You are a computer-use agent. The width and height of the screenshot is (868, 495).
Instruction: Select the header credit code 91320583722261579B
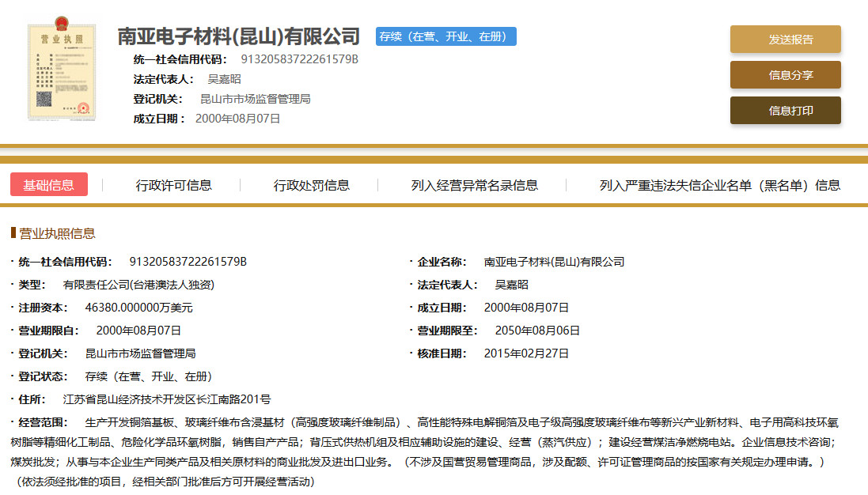click(299, 59)
